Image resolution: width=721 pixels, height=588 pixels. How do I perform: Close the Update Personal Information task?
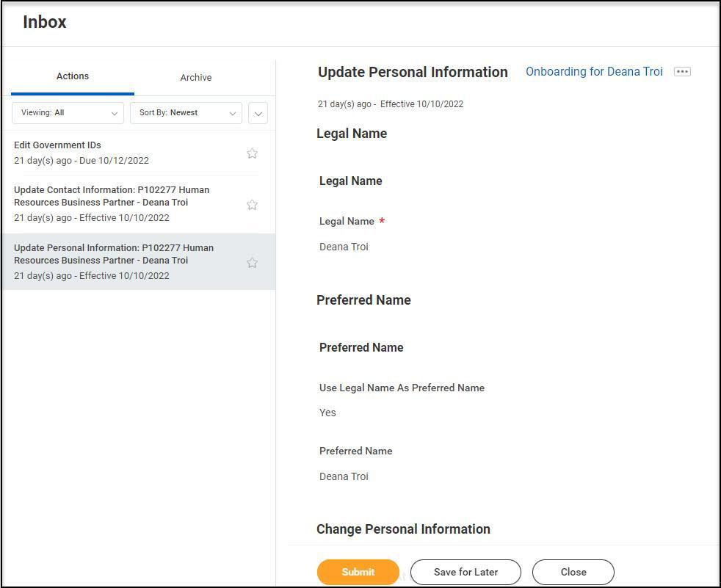coord(573,572)
